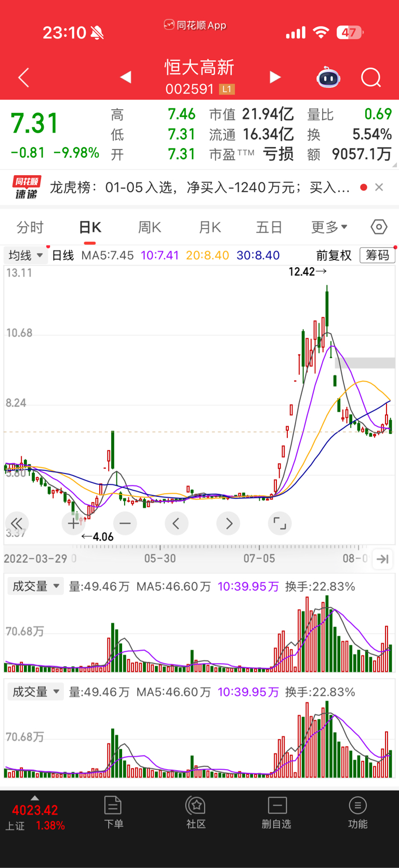Select the 日K tab
399x868 pixels.
[90, 228]
